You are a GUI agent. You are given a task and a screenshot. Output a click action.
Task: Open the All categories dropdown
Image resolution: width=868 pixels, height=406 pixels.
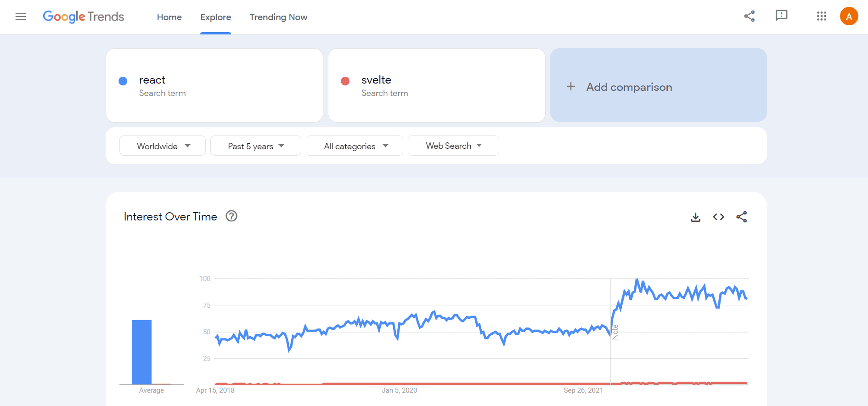(x=354, y=146)
